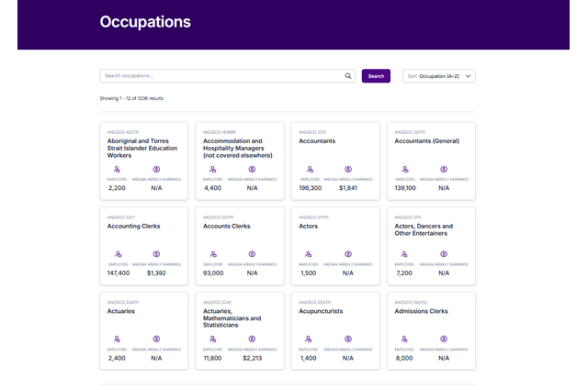
Task: Click the $1,392 median weekly earnings value
Action: [x=156, y=273]
